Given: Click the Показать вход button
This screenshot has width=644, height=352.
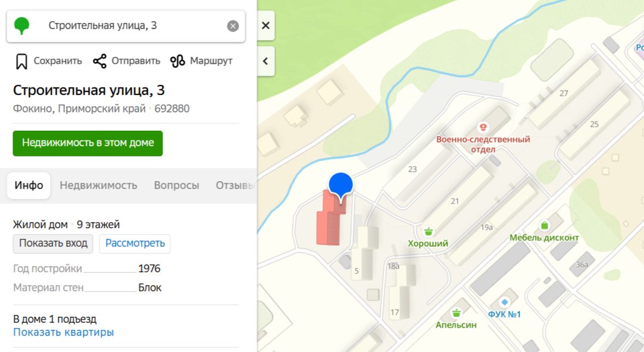Looking at the screenshot, I should (53, 244).
